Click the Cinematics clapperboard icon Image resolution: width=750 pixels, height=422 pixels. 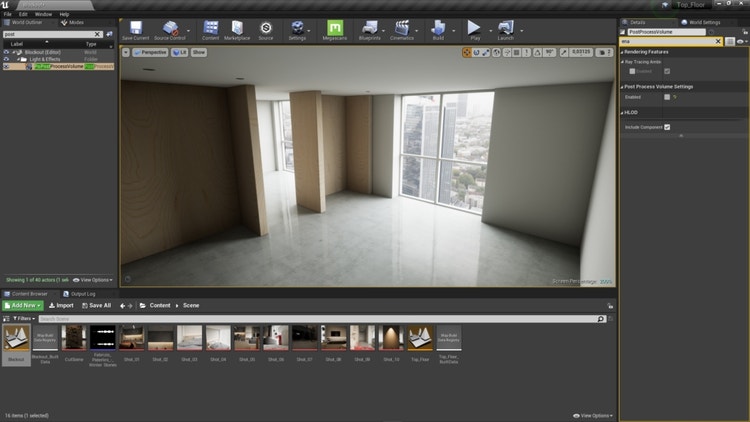click(x=401, y=29)
